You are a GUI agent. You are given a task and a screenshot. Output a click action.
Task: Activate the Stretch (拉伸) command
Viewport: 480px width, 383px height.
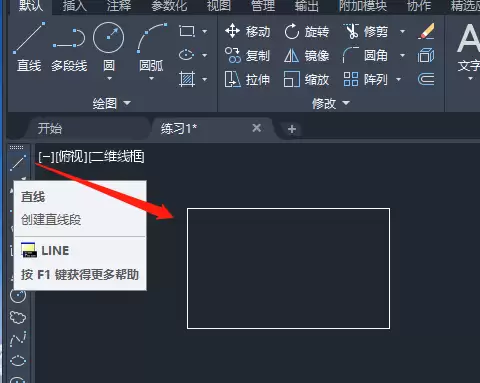[247, 79]
